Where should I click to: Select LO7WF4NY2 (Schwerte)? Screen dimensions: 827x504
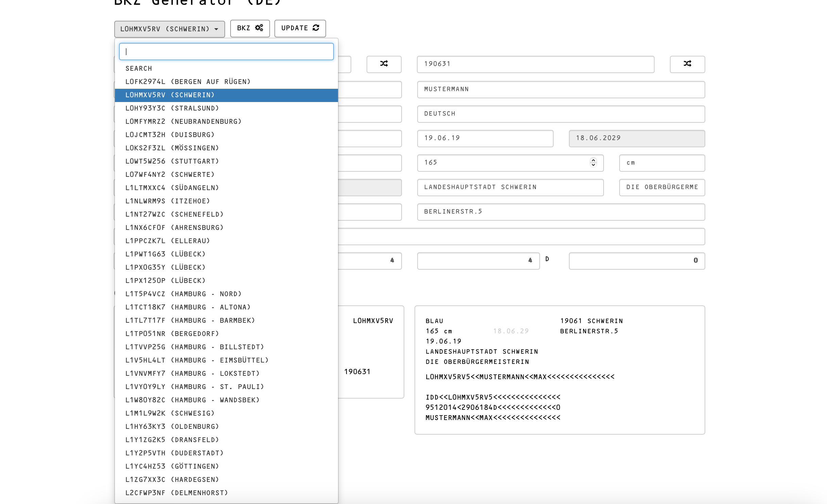226,174
